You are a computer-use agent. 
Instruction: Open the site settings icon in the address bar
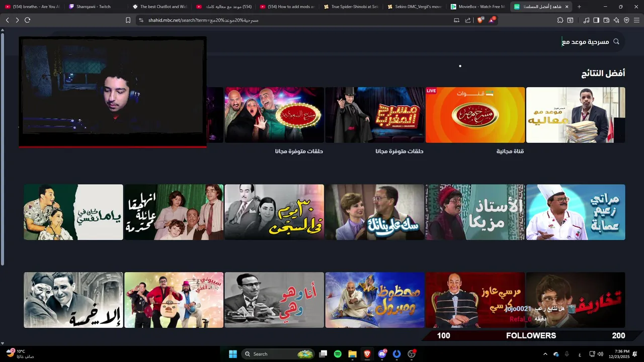coord(141,20)
